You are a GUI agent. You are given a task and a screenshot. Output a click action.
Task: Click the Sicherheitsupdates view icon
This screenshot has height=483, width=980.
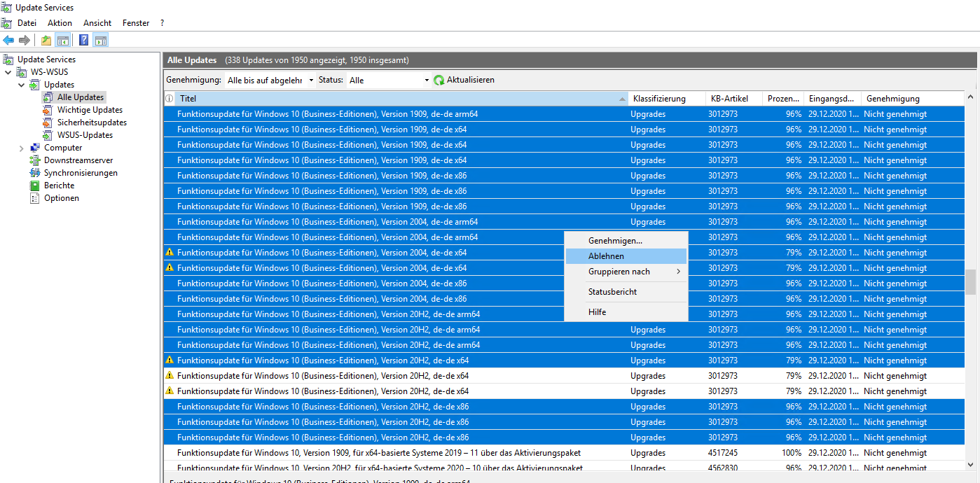tap(48, 122)
